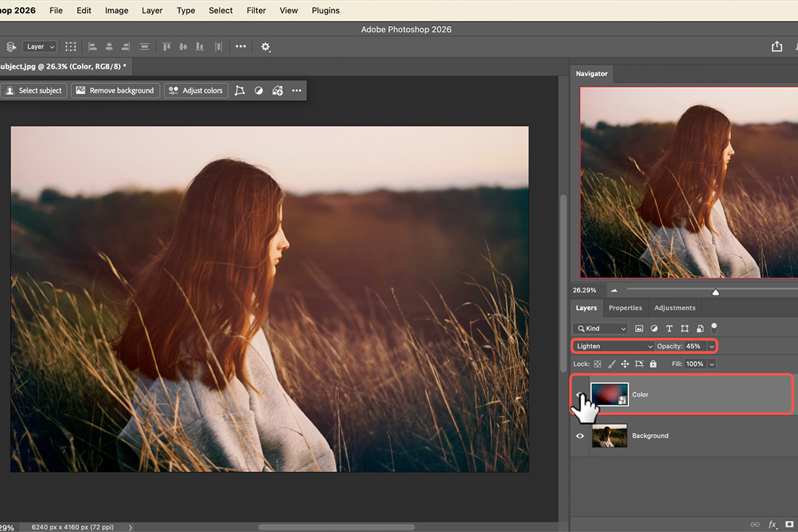
Task: Click the Remove background button
Action: coord(116,90)
